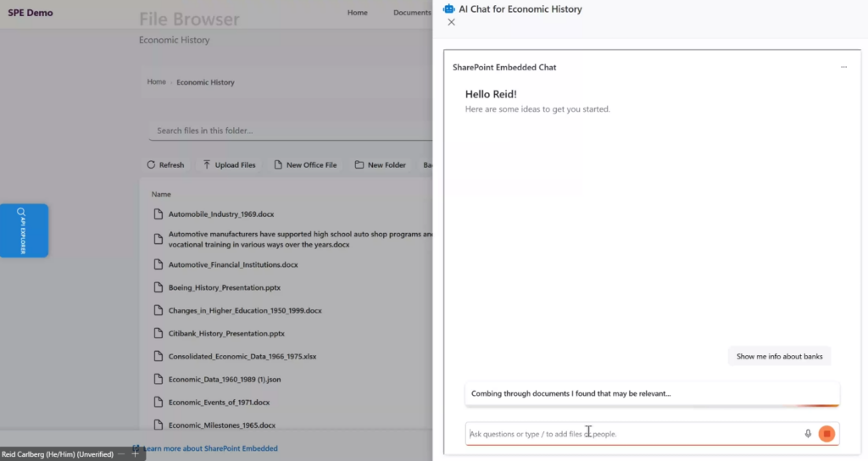Open the Automotive manufacturers have supported file
This screenshot has height=461, width=868.
300,239
